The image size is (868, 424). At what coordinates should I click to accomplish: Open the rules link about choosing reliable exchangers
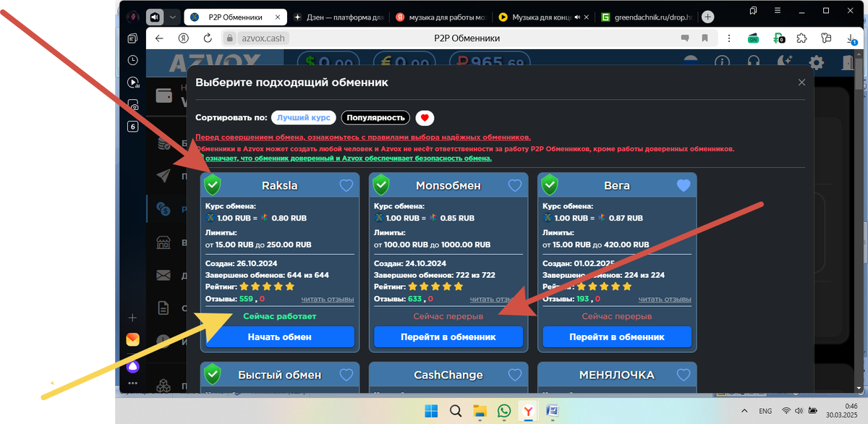click(x=363, y=137)
